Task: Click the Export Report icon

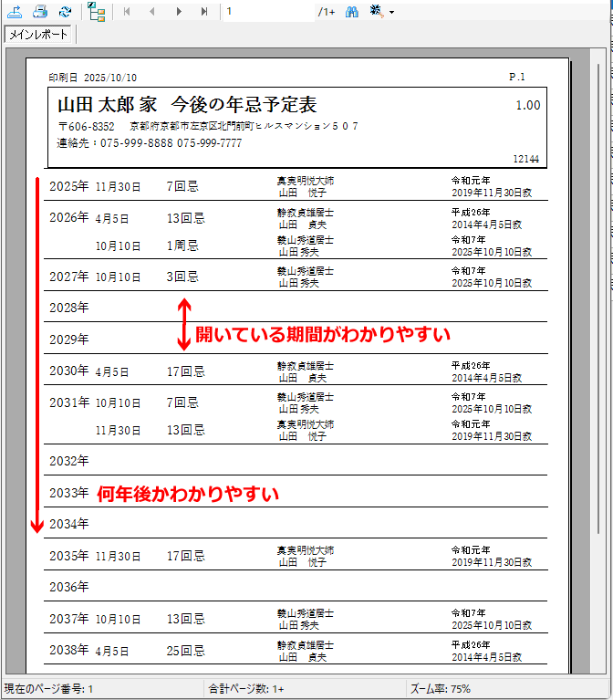Action: click(16, 12)
